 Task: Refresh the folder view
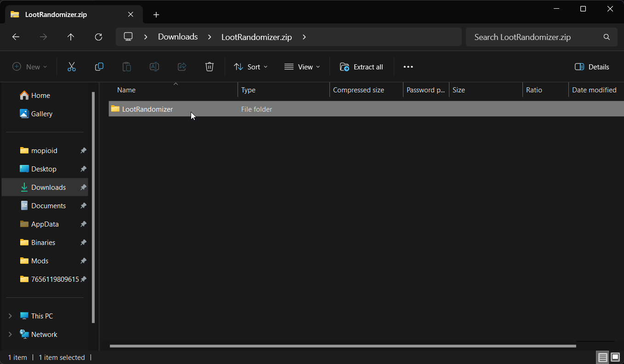[98, 37]
